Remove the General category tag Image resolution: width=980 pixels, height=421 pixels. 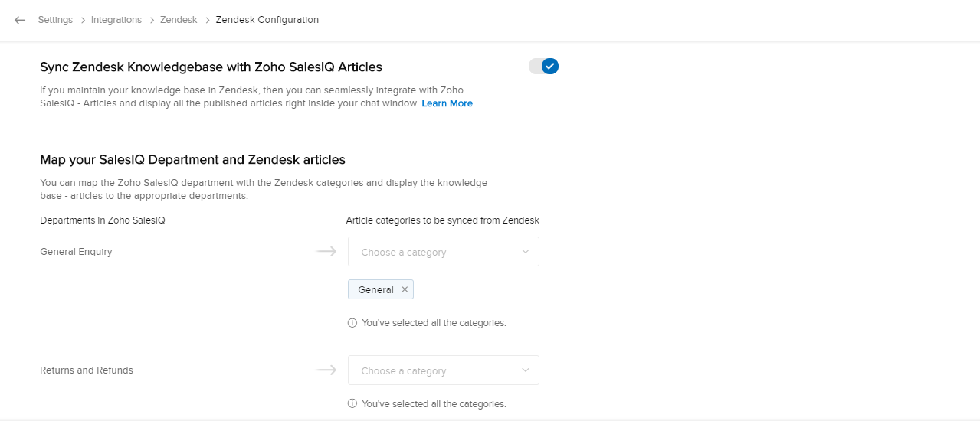click(x=405, y=289)
